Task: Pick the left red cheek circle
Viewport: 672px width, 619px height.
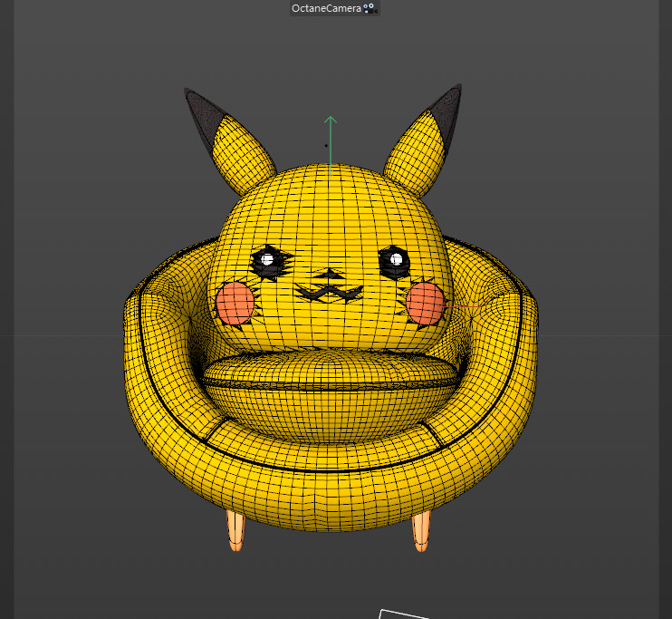Action: (x=235, y=303)
